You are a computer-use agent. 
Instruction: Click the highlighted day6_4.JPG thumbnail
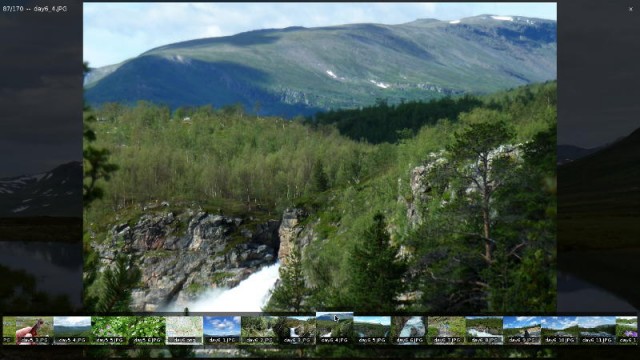point(334,329)
